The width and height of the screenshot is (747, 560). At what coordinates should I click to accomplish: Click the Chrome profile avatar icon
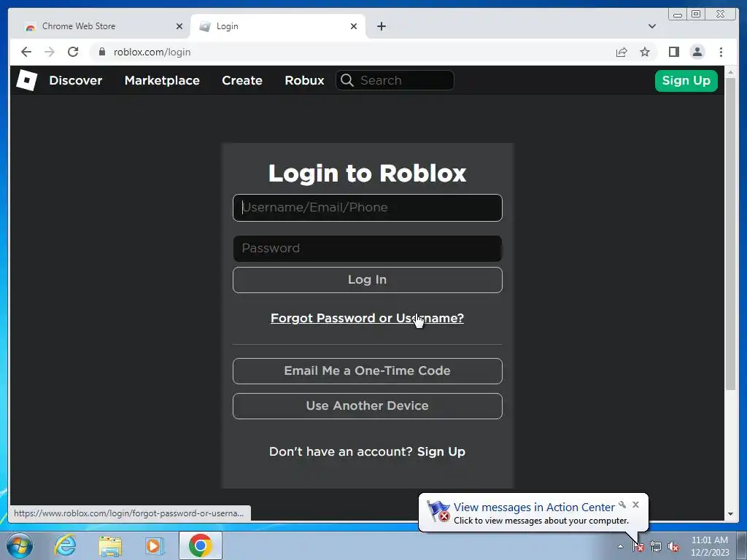pyautogui.click(x=697, y=52)
